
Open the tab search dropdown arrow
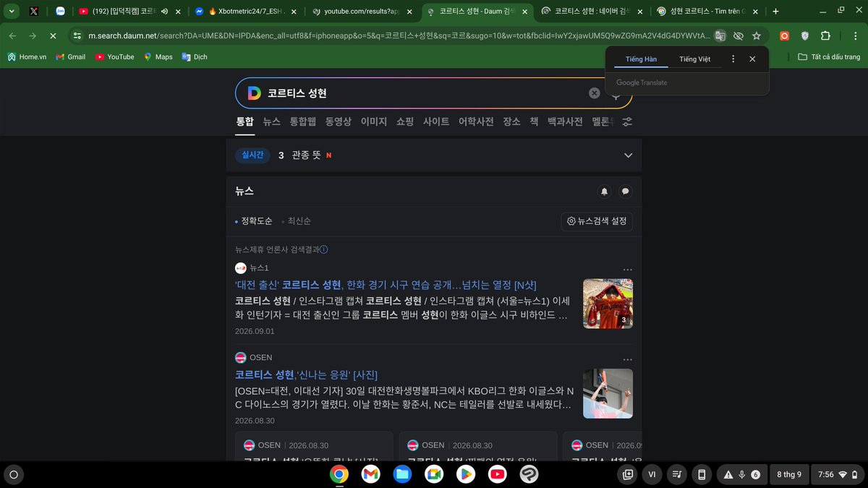click(12, 12)
